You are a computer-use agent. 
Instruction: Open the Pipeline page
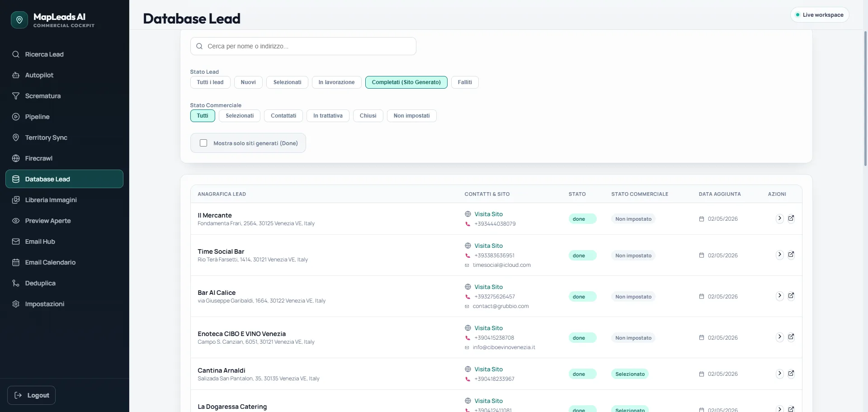[x=64, y=117]
